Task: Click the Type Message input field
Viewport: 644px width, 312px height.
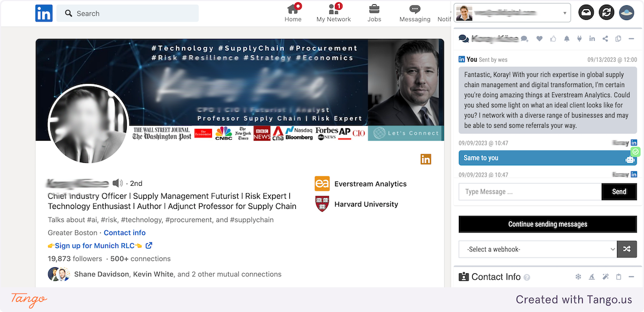Action: 530,192
